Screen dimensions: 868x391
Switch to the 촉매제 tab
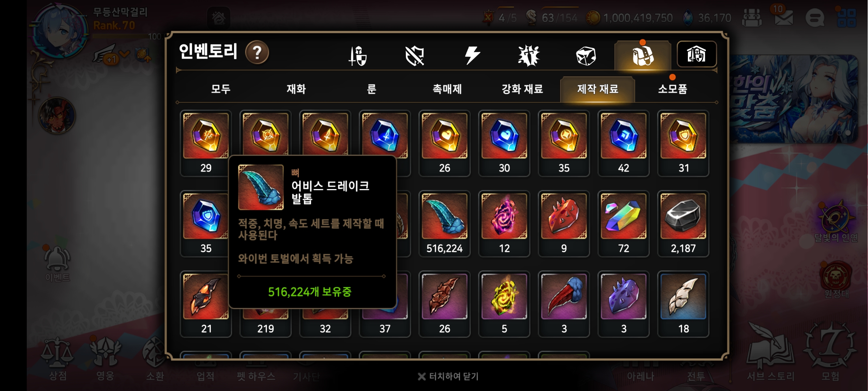click(447, 89)
